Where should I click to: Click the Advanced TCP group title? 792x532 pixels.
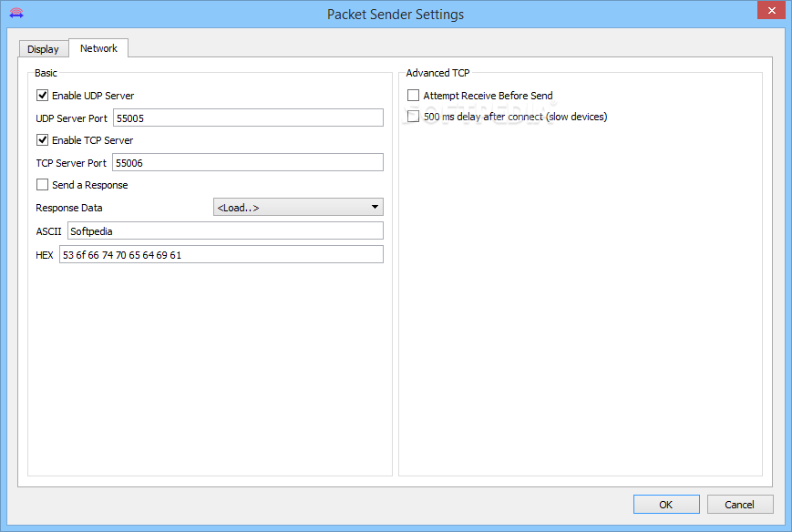[x=437, y=73]
